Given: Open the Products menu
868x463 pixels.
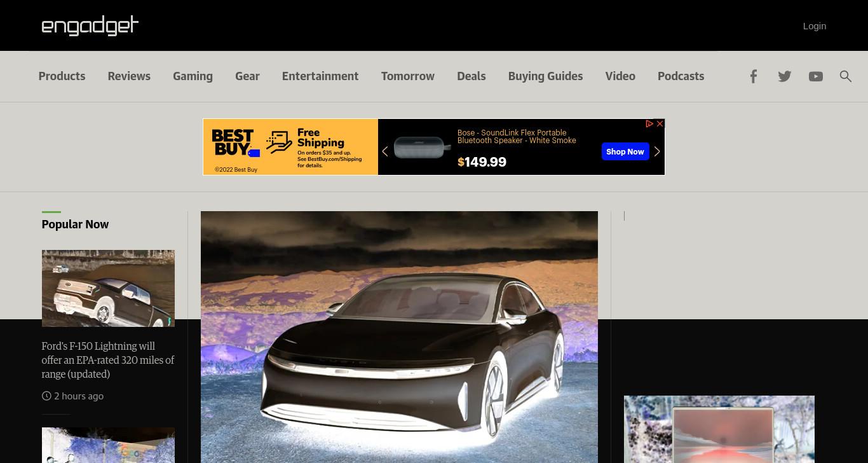Looking at the screenshot, I should tap(62, 76).
